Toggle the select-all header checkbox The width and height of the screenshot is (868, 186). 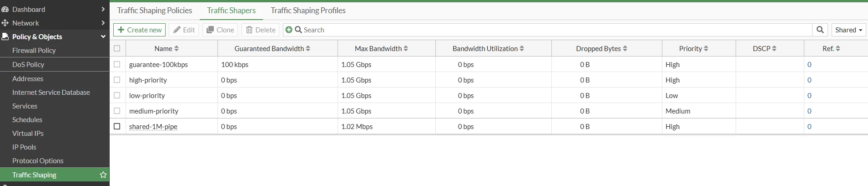[x=117, y=48]
